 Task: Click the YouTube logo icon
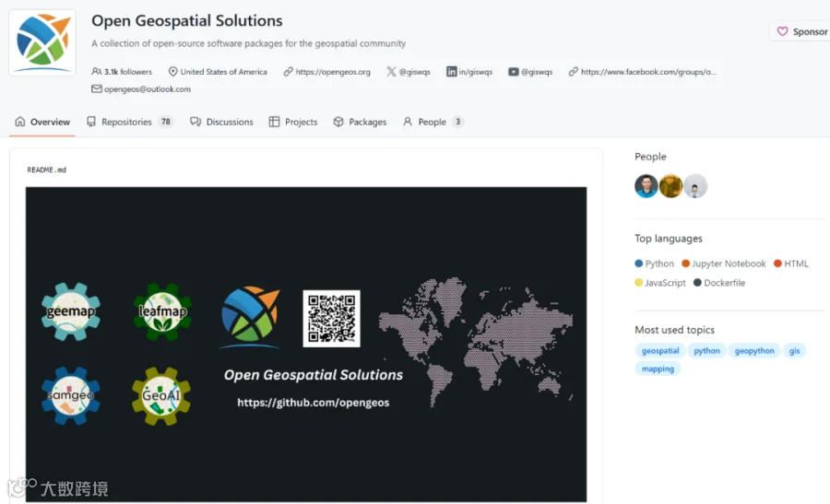point(514,71)
